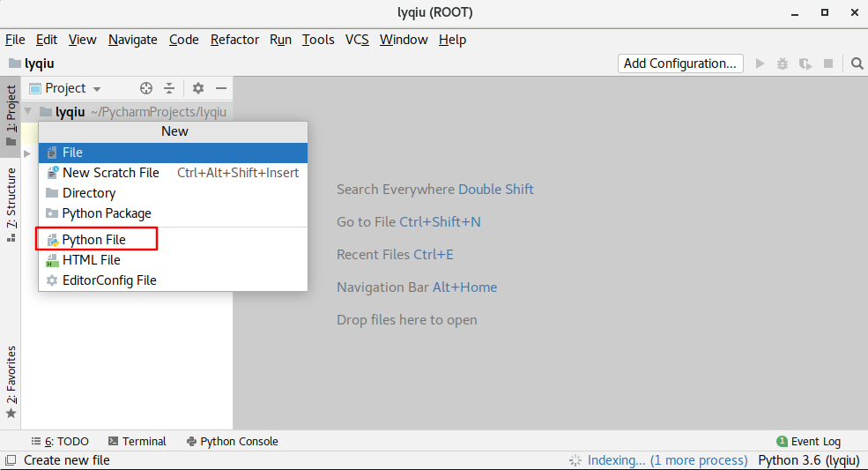Open the VCS menu
This screenshot has width=868, height=470.
click(x=357, y=40)
